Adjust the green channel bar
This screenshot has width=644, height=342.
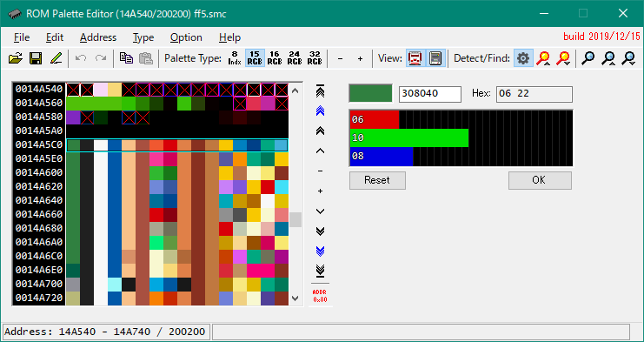click(x=461, y=138)
